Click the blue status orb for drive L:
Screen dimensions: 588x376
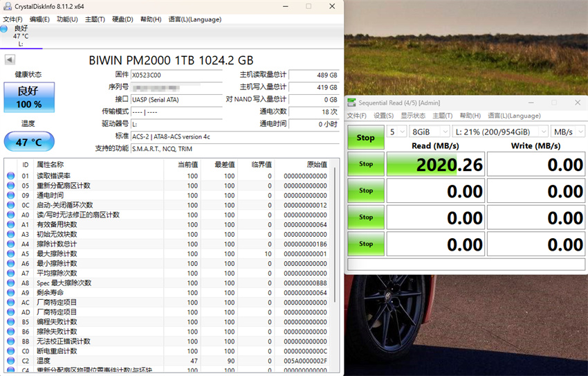coord(3,29)
